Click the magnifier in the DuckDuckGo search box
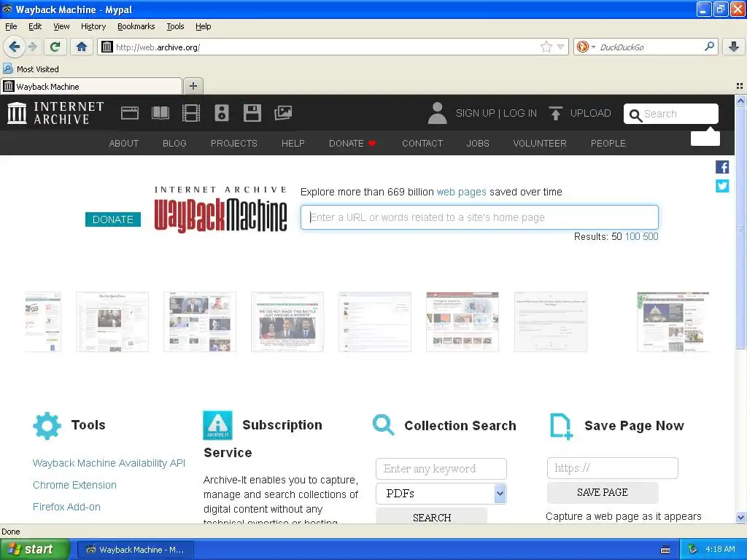 click(709, 46)
